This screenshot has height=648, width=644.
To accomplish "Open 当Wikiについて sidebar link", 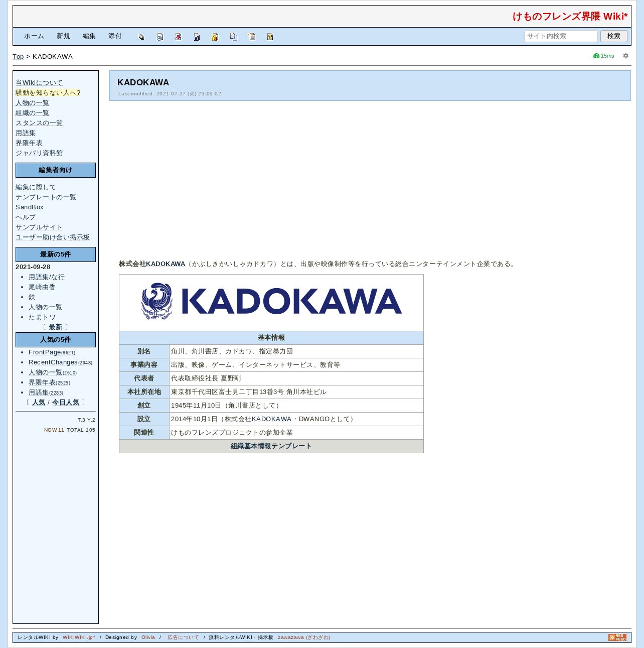I will [39, 83].
